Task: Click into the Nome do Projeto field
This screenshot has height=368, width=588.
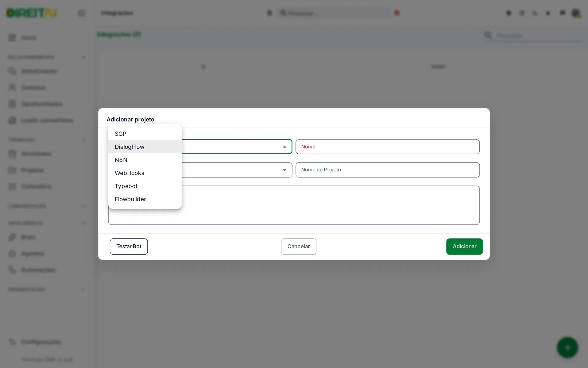Action: pos(387,170)
